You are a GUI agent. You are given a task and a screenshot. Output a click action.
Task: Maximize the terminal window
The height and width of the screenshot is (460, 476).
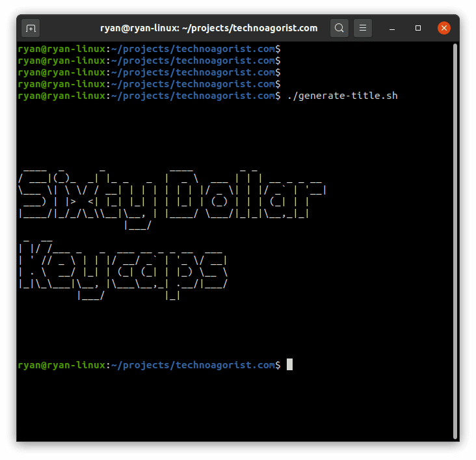[x=418, y=28]
